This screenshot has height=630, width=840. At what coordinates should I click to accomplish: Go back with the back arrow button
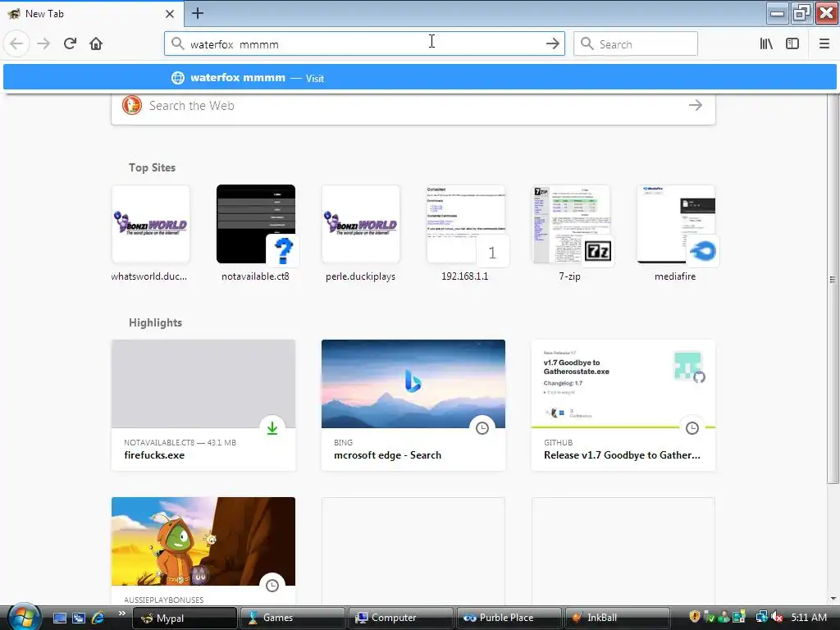16,43
